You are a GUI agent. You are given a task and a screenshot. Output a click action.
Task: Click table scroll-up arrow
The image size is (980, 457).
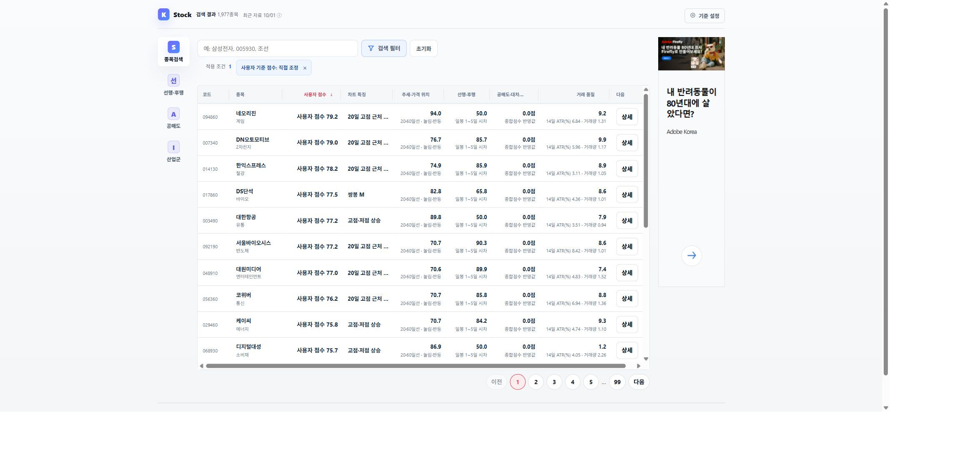click(x=646, y=89)
